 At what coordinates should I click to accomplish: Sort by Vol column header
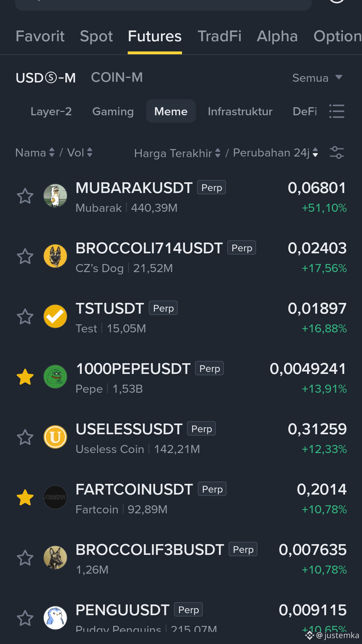[x=80, y=153]
